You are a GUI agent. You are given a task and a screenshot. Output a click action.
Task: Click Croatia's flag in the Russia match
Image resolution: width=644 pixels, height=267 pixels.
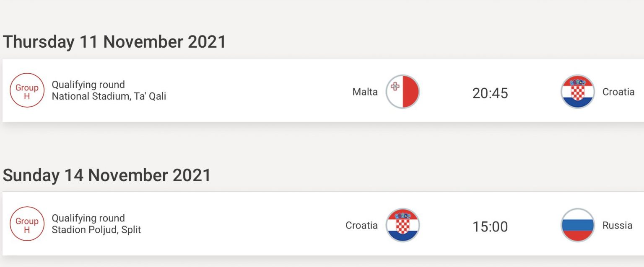coord(402,225)
